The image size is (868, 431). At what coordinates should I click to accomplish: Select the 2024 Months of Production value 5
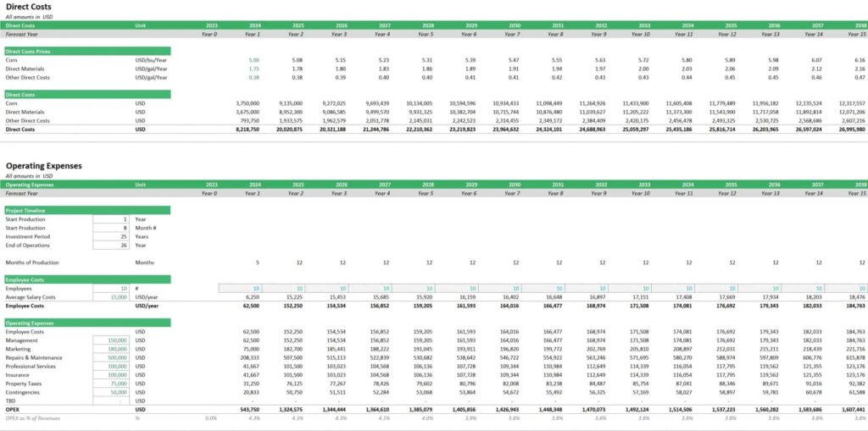[x=257, y=262]
